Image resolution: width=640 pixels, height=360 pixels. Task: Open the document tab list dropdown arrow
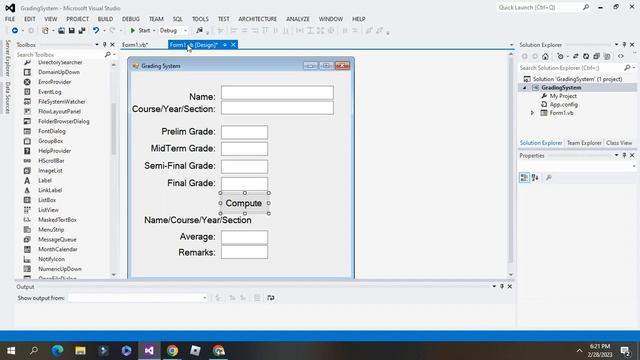[511, 45]
